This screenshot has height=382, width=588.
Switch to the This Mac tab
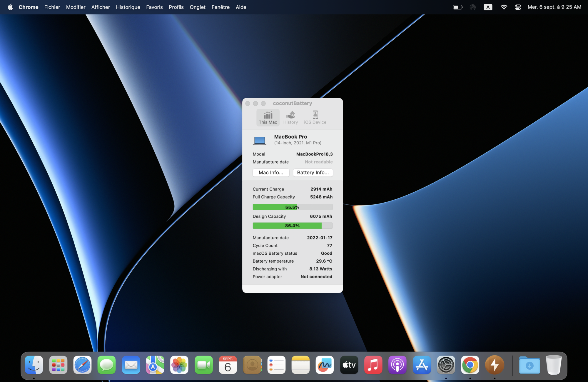click(268, 118)
